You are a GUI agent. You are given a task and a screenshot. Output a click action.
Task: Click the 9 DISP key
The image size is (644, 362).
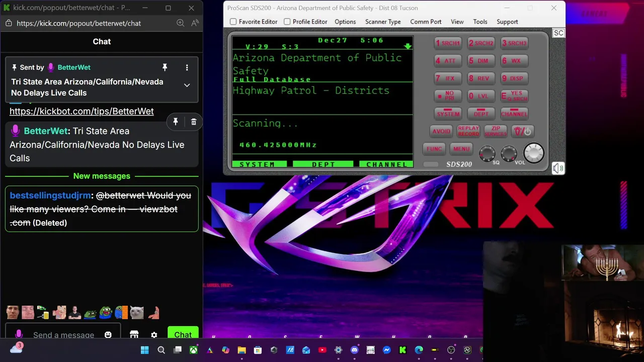pyautogui.click(x=514, y=78)
